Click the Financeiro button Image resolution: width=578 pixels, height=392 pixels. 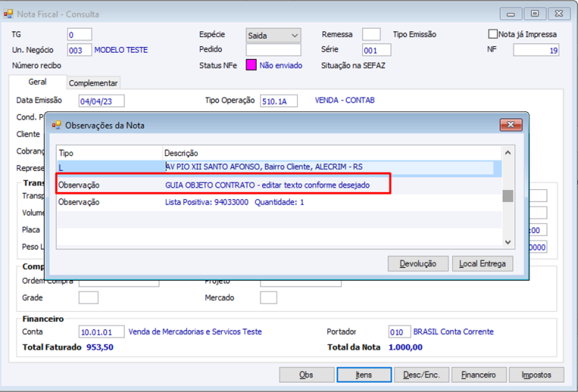click(479, 375)
